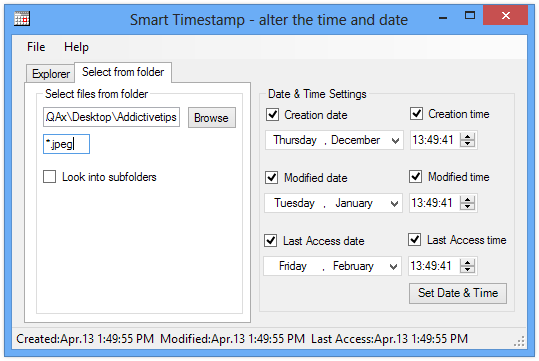
Task: Switch to the Explorer tab
Action: tap(51, 74)
